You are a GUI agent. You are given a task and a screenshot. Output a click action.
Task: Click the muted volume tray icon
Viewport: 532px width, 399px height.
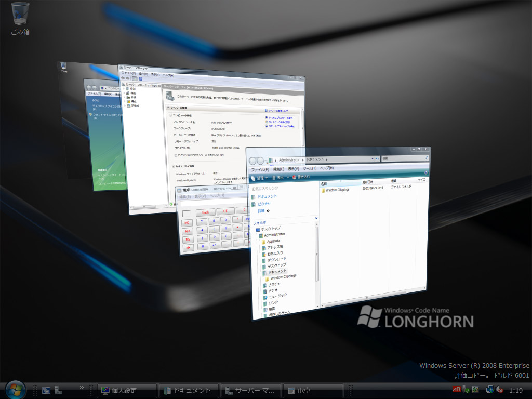coord(499,390)
